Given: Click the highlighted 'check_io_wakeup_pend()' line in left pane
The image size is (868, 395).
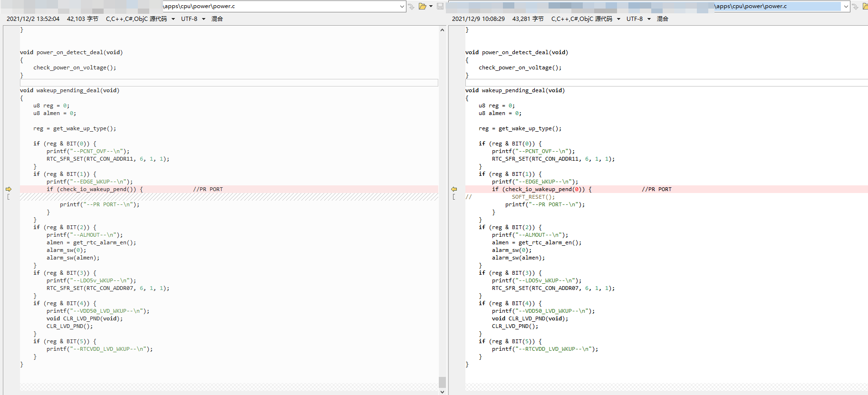Looking at the screenshot, I should tap(229, 189).
